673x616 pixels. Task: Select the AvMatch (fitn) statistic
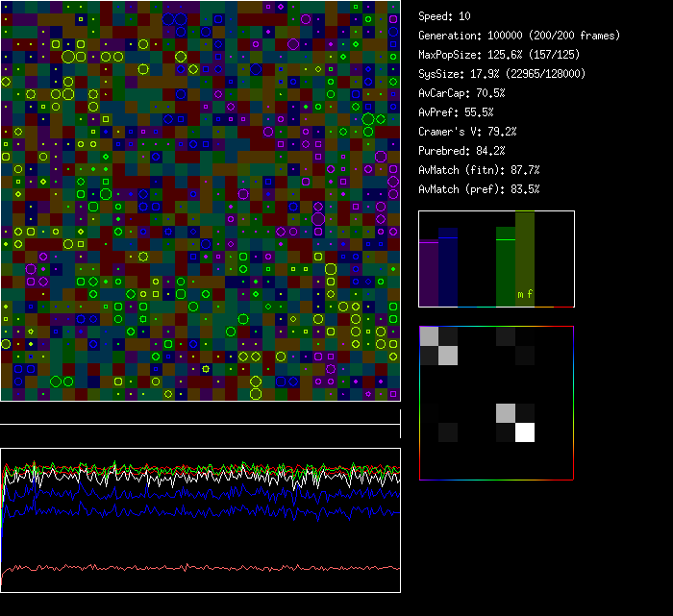point(479,170)
